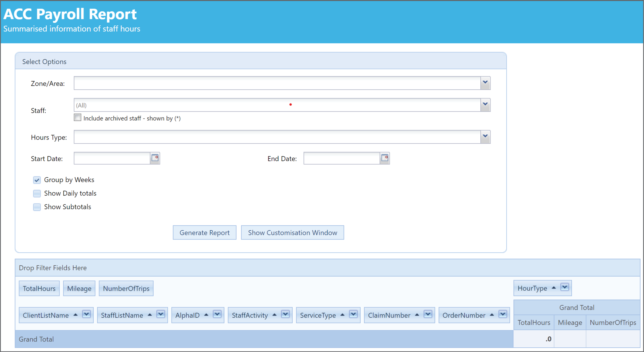Viewport: 644px width, 352px height.
Task: Click the Generate Report button
Action: [204, 233]
